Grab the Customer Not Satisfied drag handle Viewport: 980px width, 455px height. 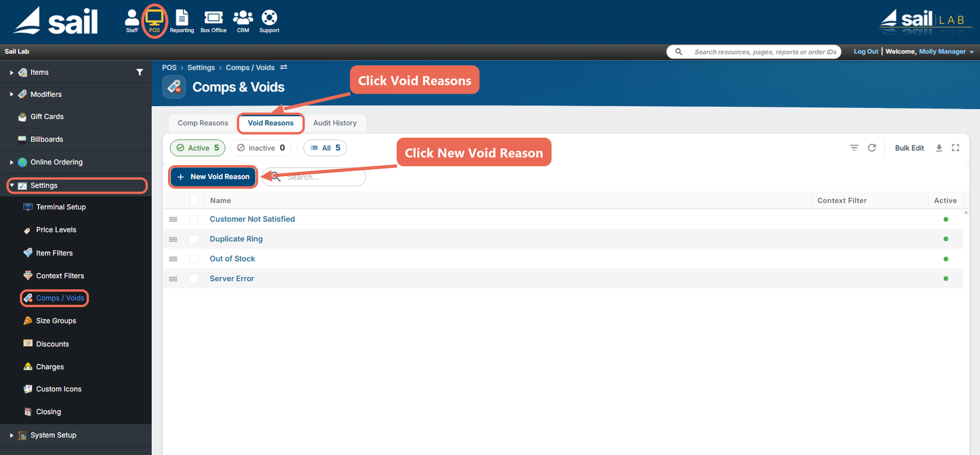point(173,219)
